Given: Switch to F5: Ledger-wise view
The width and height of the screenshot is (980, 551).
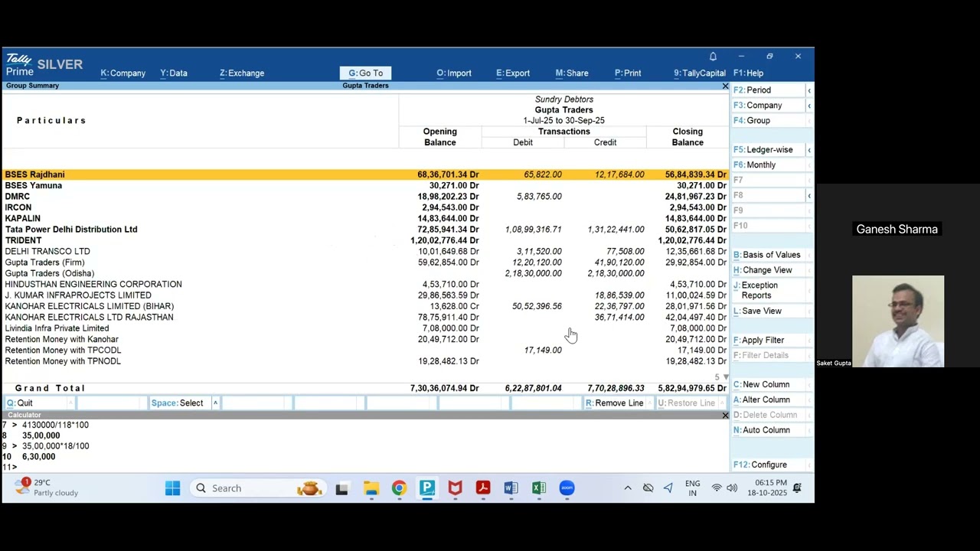Looking at the screenshot, I should coord(767,150).
